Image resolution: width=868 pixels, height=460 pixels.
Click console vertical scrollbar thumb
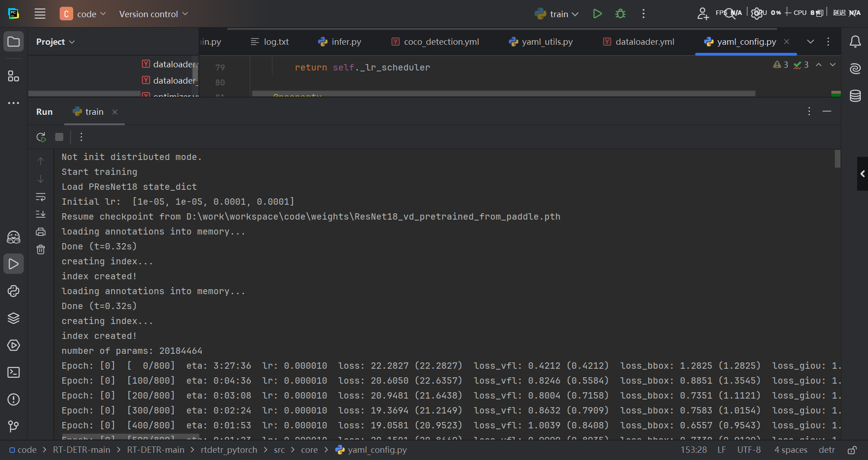pyautogui.click(x=838, y=159)
